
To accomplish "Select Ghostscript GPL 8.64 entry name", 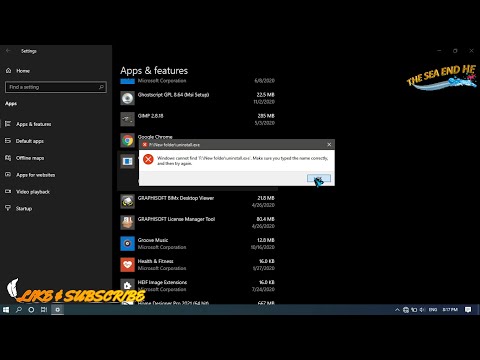I will tap(173, 95).
